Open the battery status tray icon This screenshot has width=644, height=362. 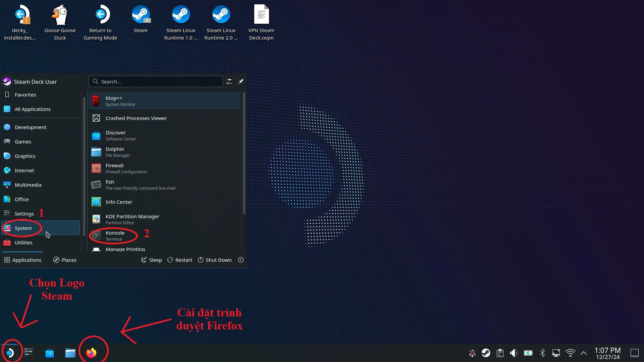click(528, 353)
